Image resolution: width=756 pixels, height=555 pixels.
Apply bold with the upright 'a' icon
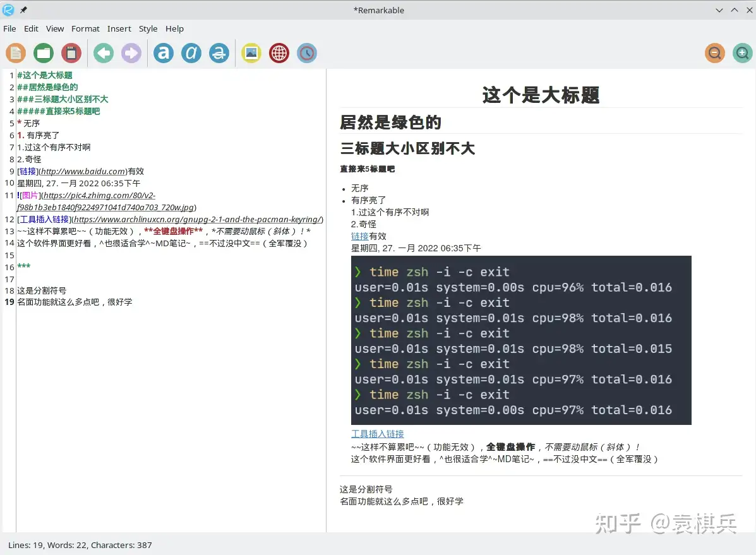pyautogui.click(x=164, y=53)
